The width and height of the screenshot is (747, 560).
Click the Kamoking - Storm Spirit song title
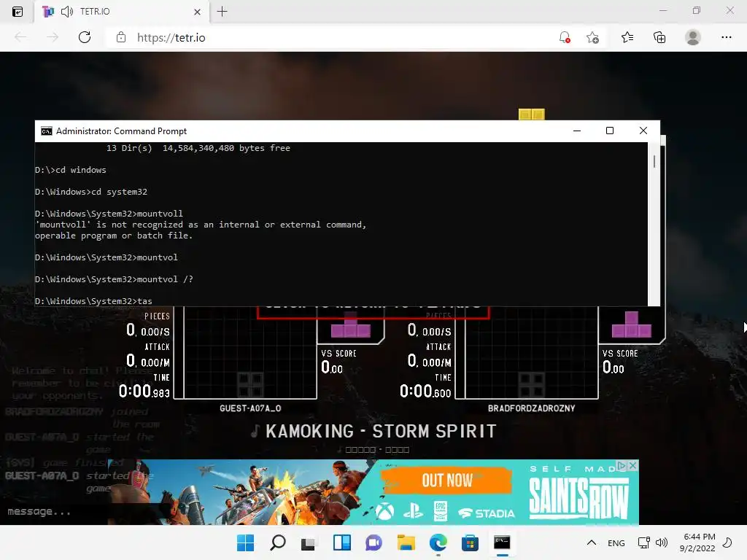coord(381,431)
